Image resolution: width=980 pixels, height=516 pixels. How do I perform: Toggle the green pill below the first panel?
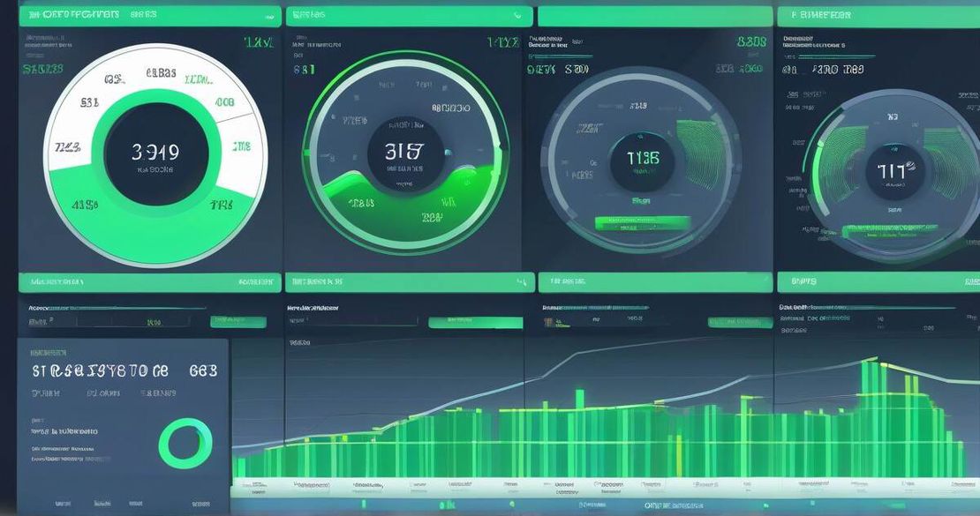pyautogui.click(x=237, y=322)
